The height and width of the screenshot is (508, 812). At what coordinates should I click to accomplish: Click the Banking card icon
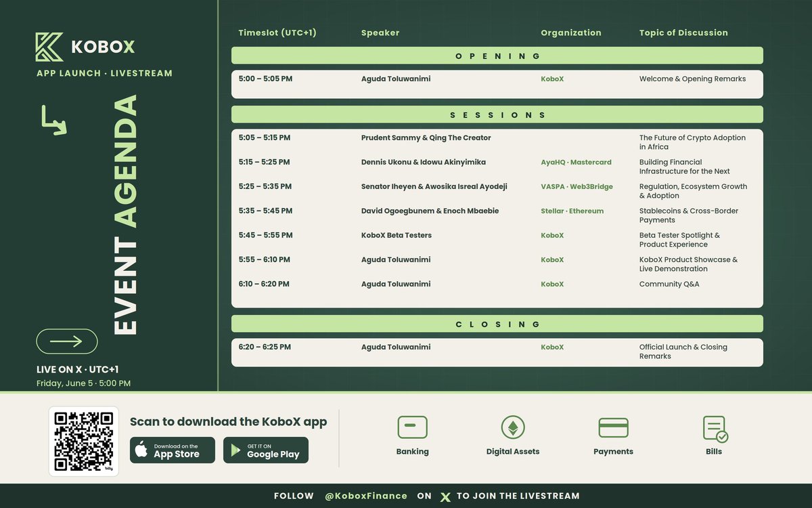412,427
